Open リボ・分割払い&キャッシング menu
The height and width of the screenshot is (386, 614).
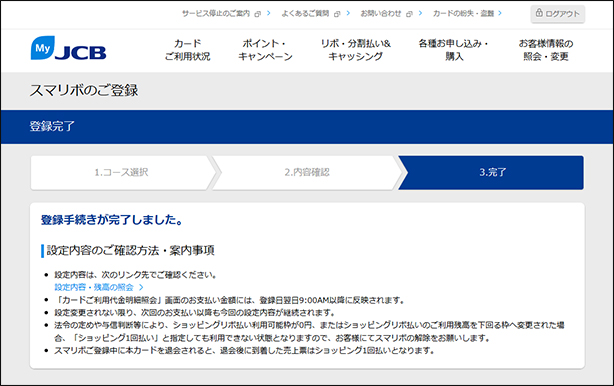pos(356,50)
